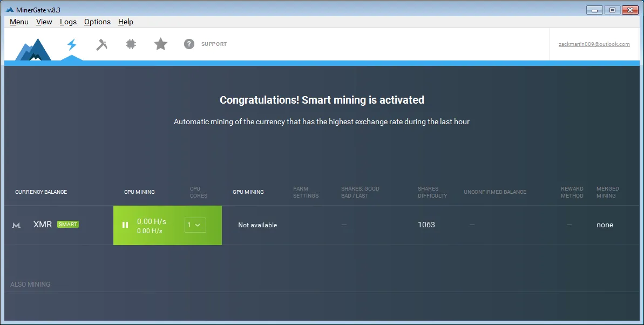
Task: Click the SUPPORT link
Action: coord(214,44)
